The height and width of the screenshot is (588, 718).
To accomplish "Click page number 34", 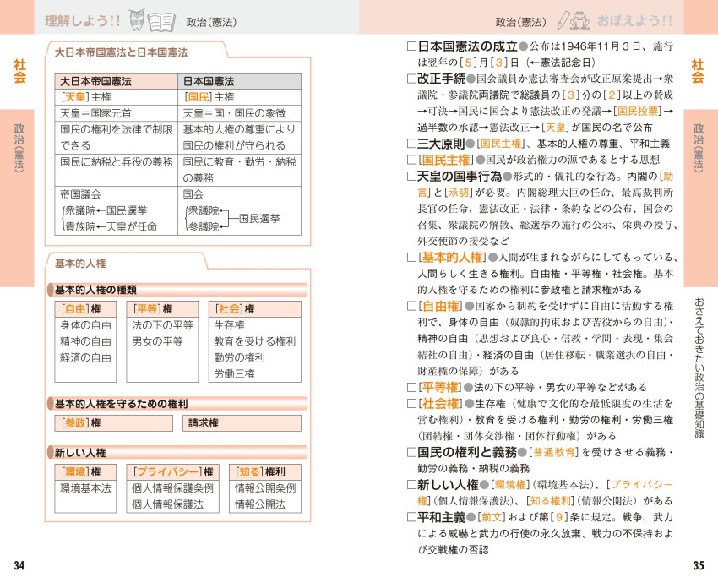I will (x=19, y=565).
